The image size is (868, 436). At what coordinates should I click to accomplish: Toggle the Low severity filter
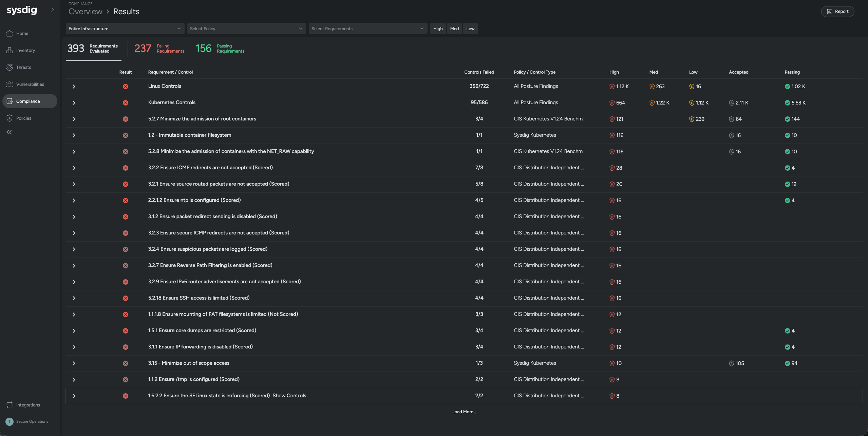[x=470, y=29]
